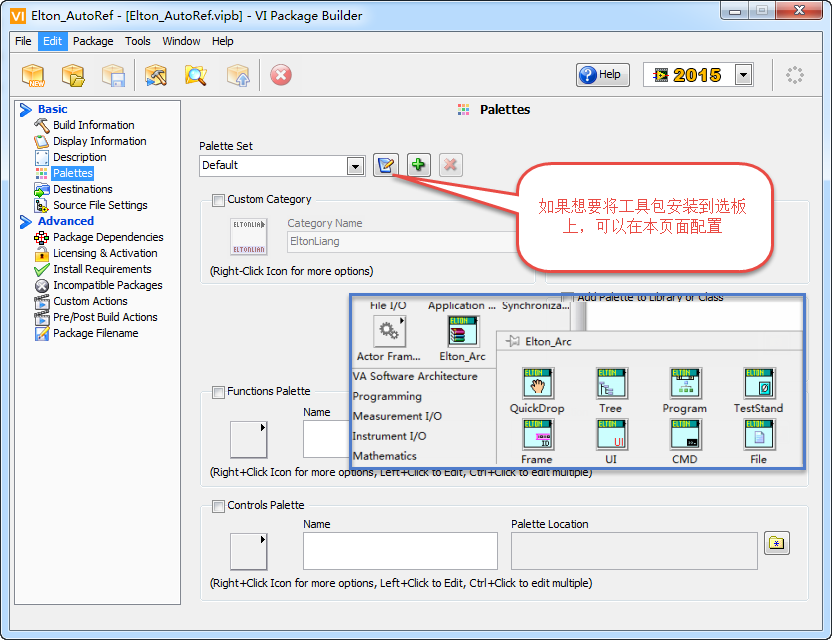Click the Actor Framework gears icon
The height and width of the screenshot is (640, 832).
389,331
